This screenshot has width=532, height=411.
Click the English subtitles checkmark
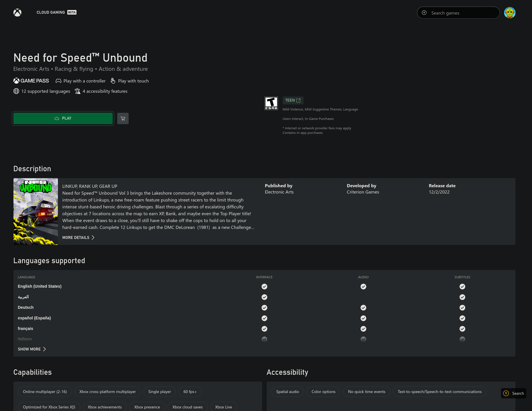[x=462, y=287]
